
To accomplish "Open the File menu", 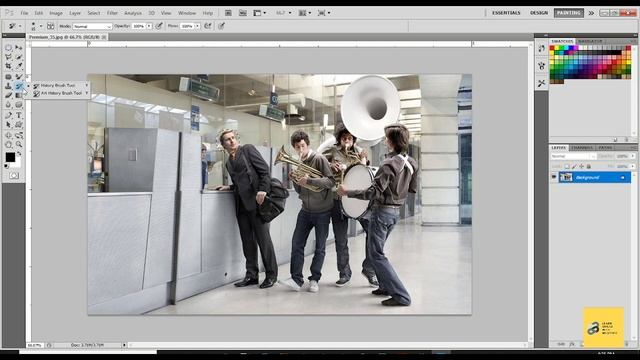I will tap(24, 13).
